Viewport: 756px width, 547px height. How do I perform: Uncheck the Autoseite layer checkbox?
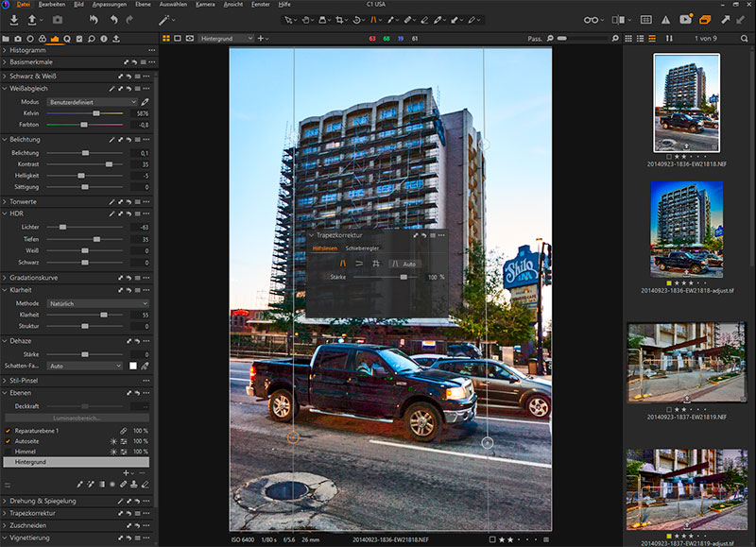(8, 441)
